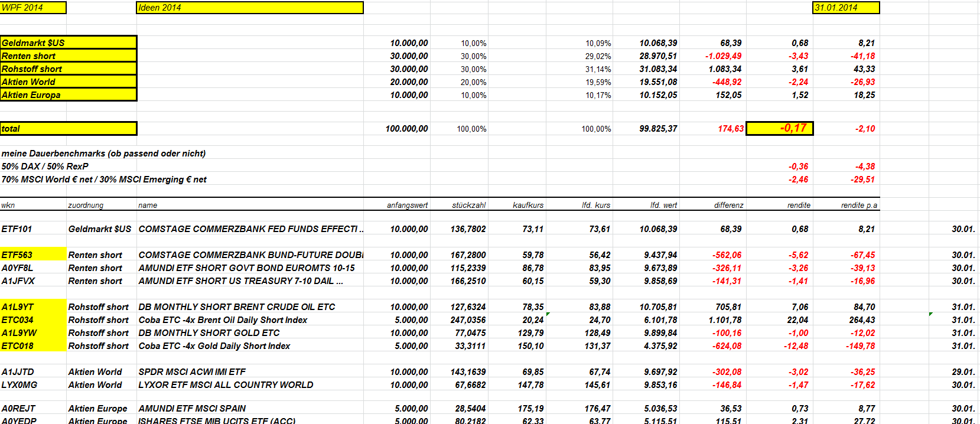Select the lfd. kurs value '145,61'
Screen dimensions: 980x424
coord(598,385)
